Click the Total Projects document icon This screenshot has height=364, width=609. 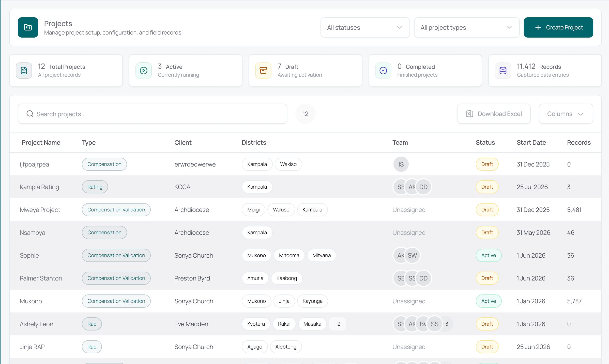click(24, 71)
